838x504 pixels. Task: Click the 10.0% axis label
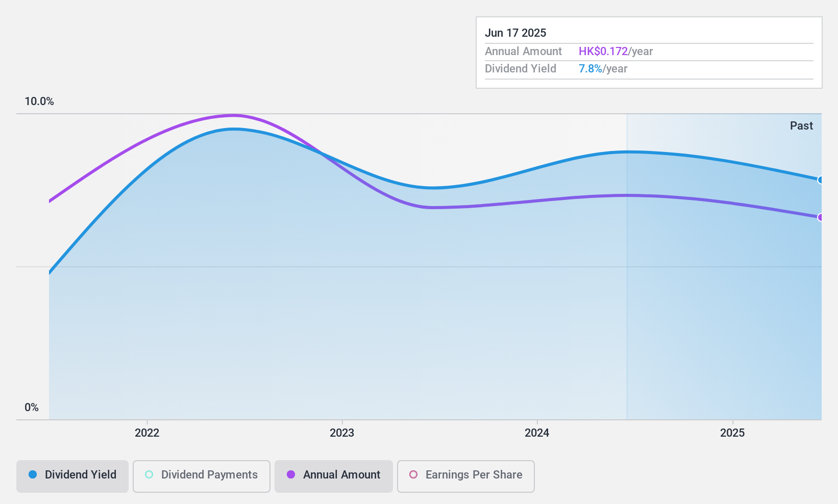coord(39,102)
